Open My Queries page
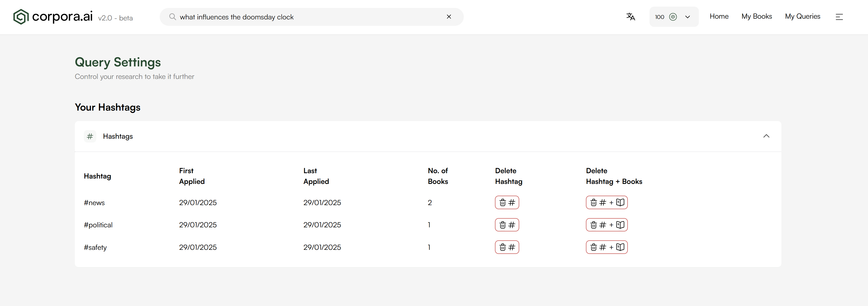Viewport: 868px width, 306px height. (802, 17)
